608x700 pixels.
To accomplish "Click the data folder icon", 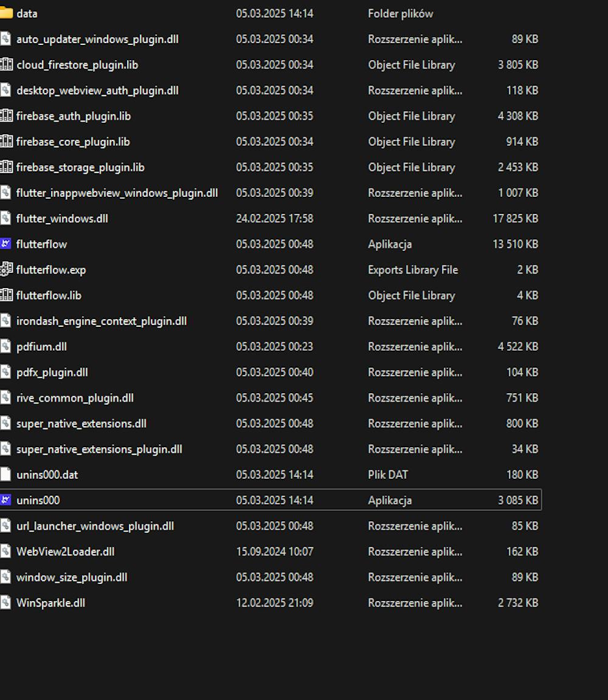I will (6, 13).
